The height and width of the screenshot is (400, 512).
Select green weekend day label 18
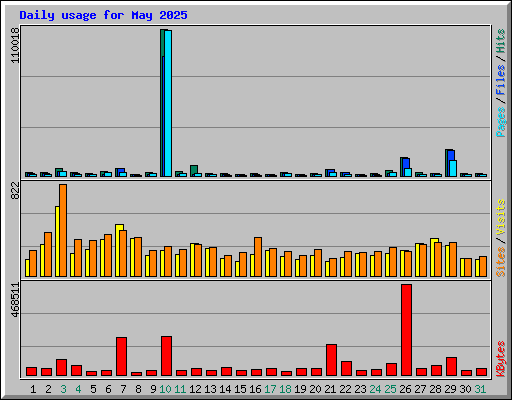(x=286, y=389)
